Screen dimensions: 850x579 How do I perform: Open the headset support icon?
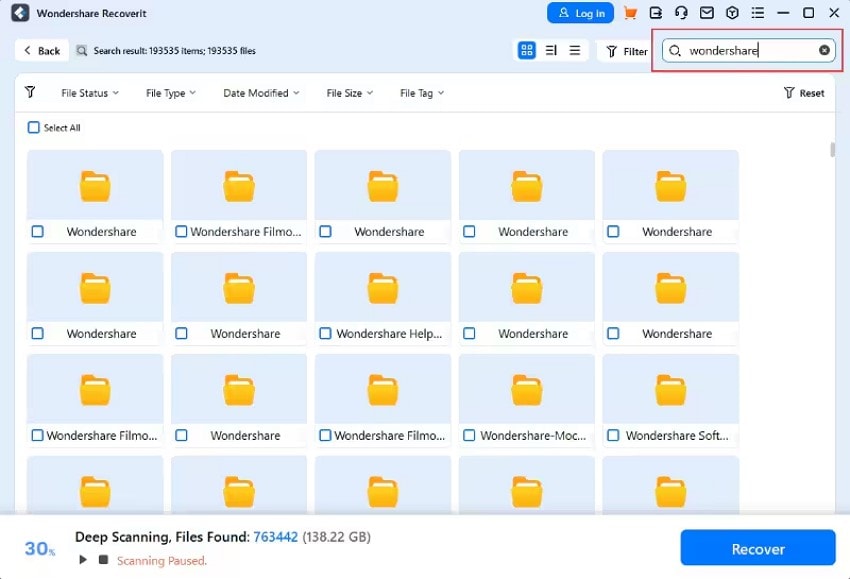click(681, 13)
